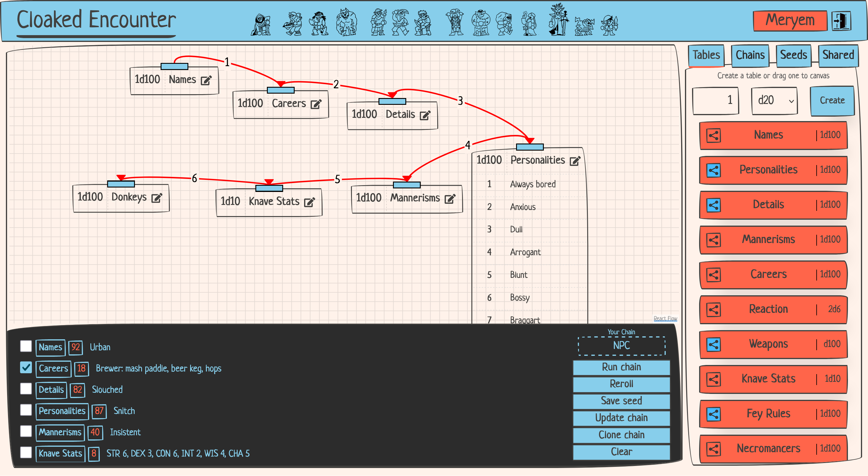Click the edit icon on Names table
The height and width of the screenshot is (476, 868).
click(x=206, y=80)
